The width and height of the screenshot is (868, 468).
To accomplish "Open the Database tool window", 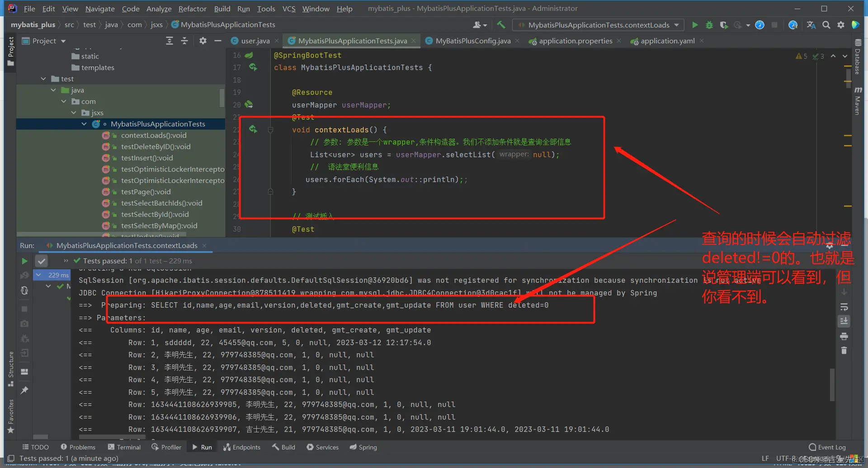I will [858, 56].
